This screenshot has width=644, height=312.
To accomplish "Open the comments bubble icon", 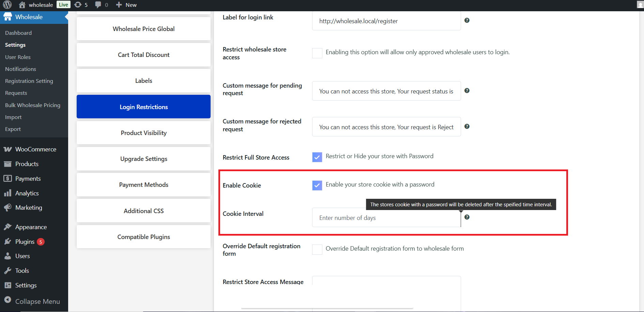I will coord(98,5).
